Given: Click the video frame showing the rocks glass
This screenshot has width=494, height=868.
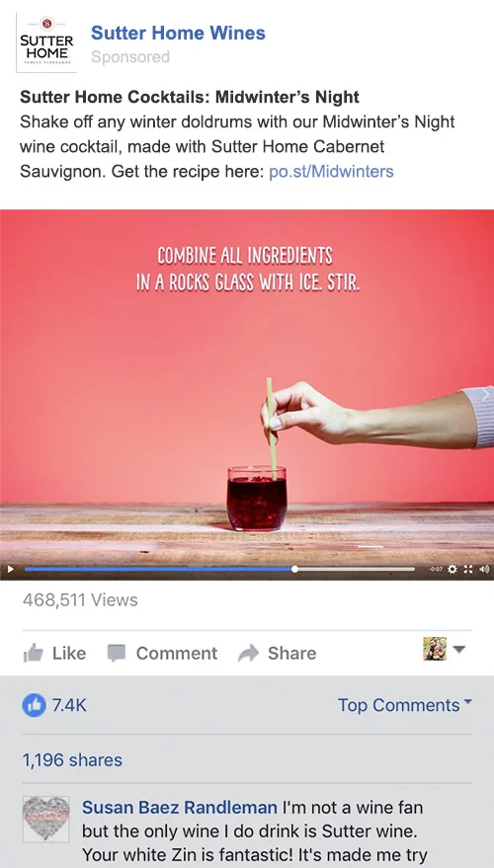Looking at the screenshot, I should point(247,389).
